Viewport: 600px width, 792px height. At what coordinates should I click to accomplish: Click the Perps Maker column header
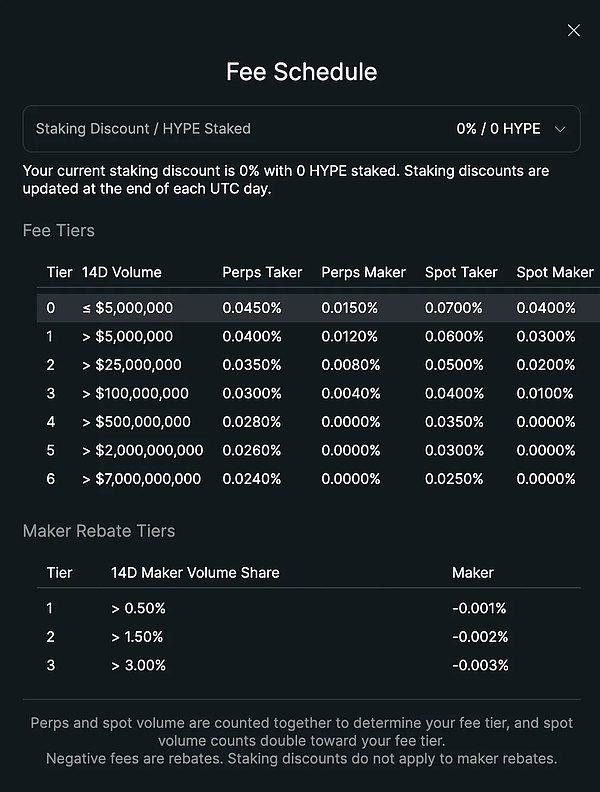coord(363,272)
